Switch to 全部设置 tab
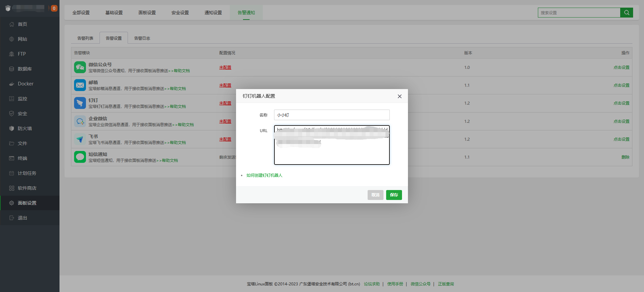 coord(81,13)
